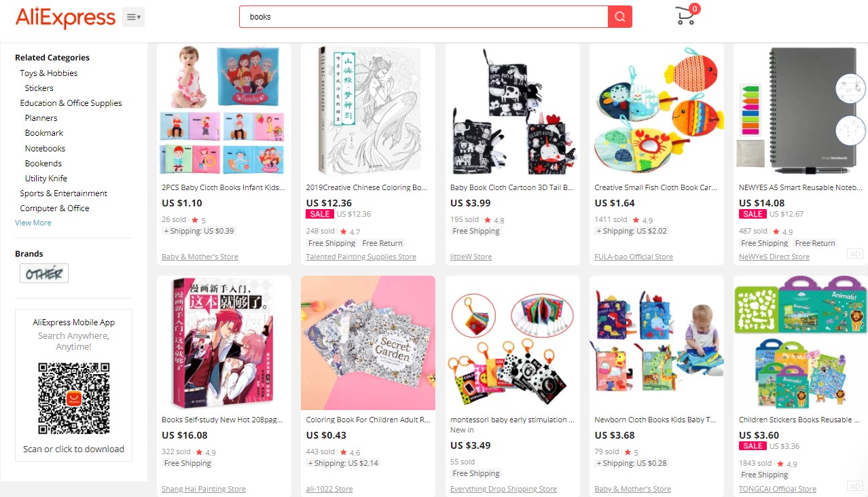Viewport: 868px width, 497px height.
Task: Select the OTHER brand logo
Action: click(44, 274)
